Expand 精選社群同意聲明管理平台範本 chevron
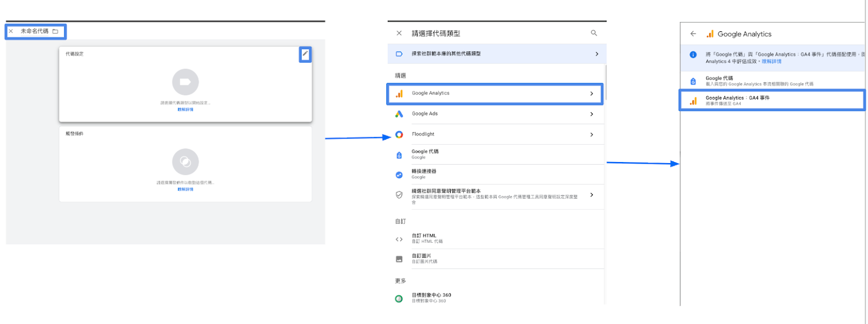This screenshot has width=868, height=324. pos(592,195)
